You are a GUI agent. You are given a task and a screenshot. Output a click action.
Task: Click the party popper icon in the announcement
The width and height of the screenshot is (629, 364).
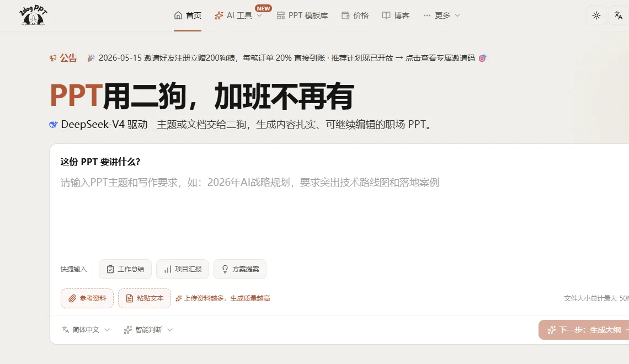[91, 58]
